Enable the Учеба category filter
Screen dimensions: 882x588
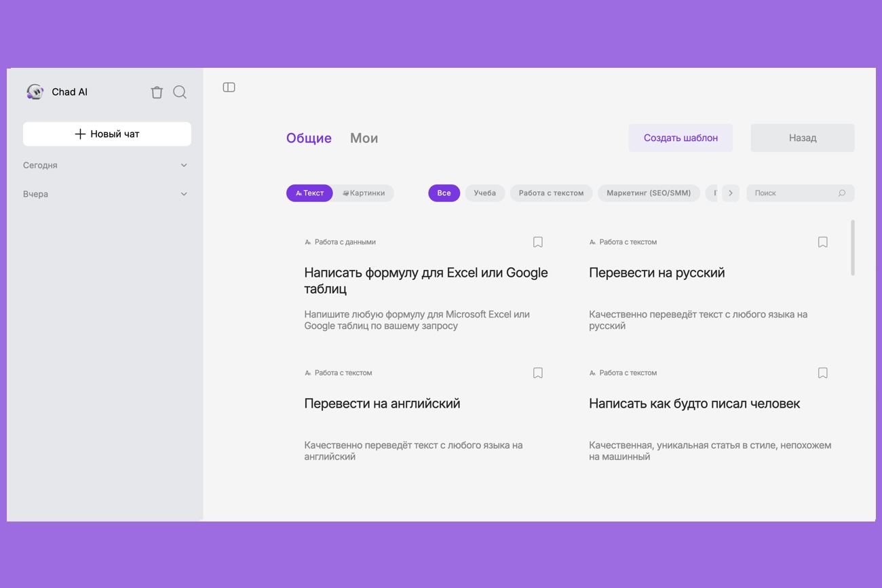pos(484,193)
